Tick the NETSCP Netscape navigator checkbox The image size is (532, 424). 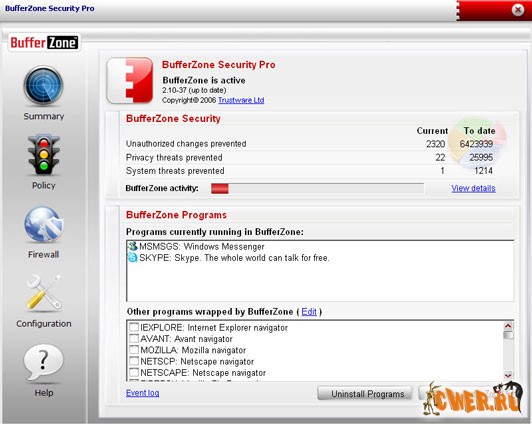(x=134, y=361)
